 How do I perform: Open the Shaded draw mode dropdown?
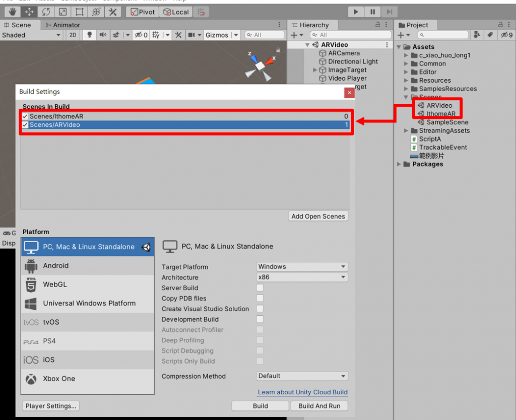click(31, 35)
